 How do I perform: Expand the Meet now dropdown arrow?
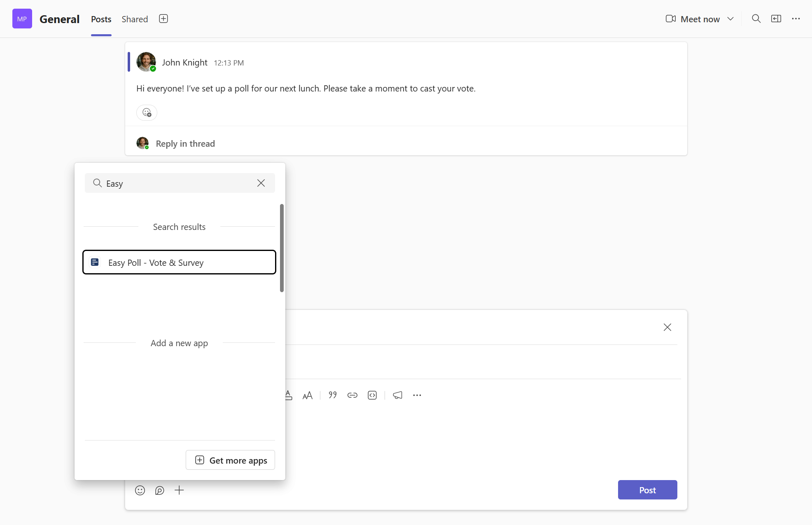[730, 19]
